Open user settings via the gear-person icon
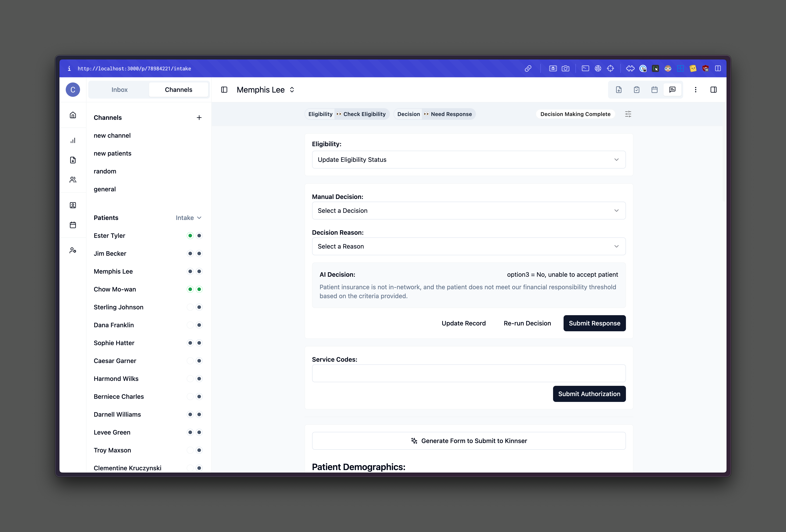 tap(73, 250)
